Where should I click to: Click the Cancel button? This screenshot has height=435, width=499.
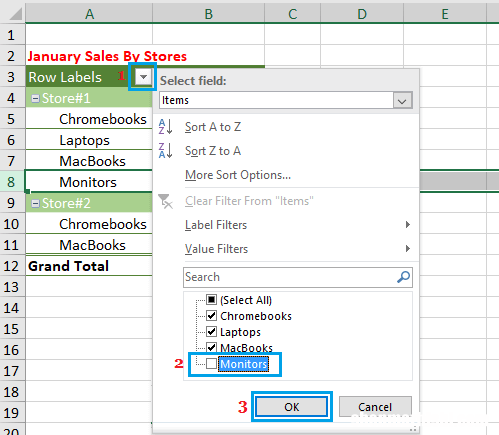[375, 407]
